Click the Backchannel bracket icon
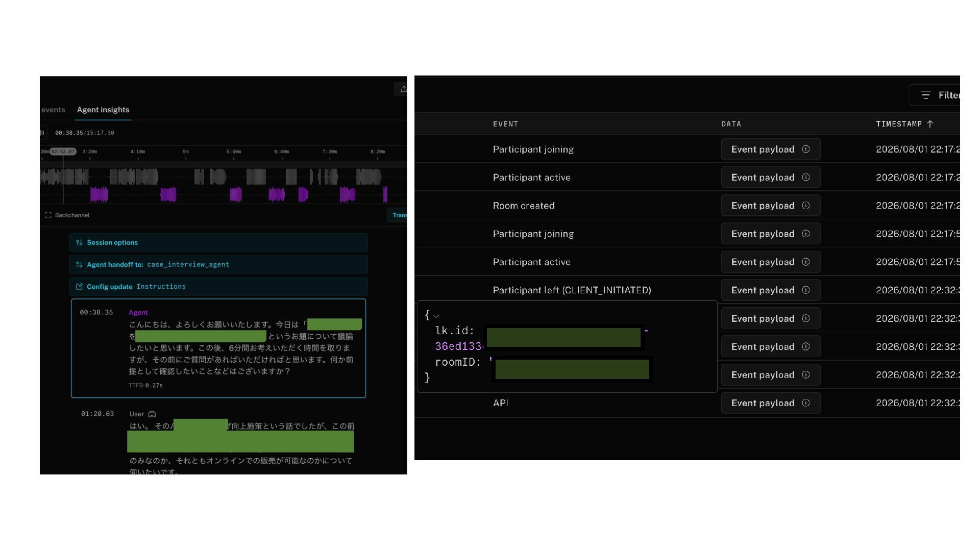Screen dimensions: 980x551 48,215
